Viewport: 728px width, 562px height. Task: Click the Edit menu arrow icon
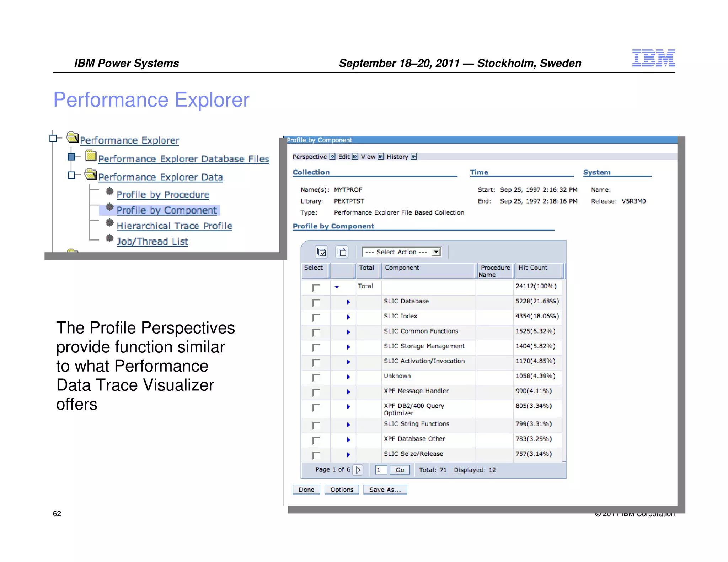[355, 157]
